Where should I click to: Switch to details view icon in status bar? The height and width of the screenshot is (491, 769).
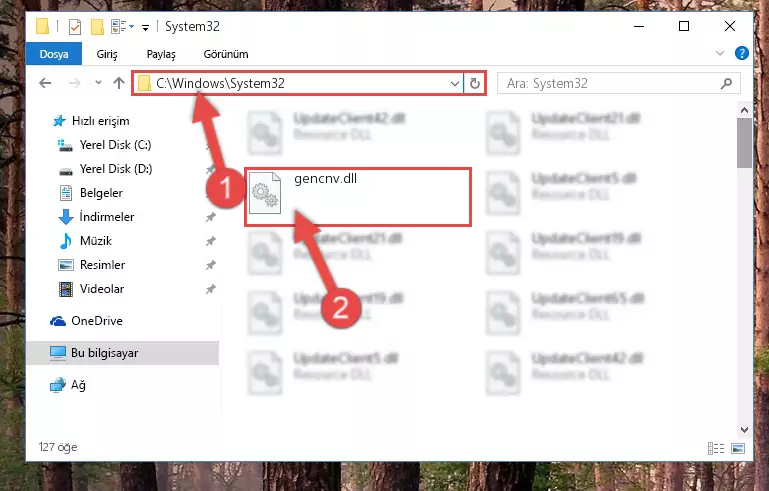coord(716,448)
